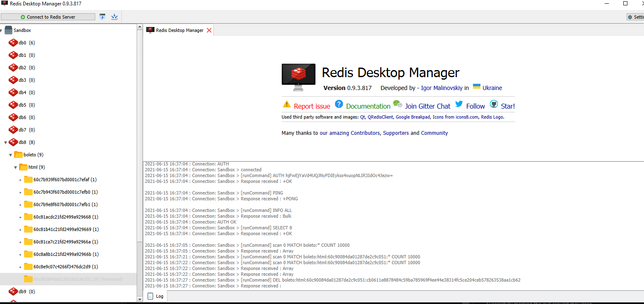Expand the 60c81acdc21fd2499a929668 namespace

(x=21, y=217)
